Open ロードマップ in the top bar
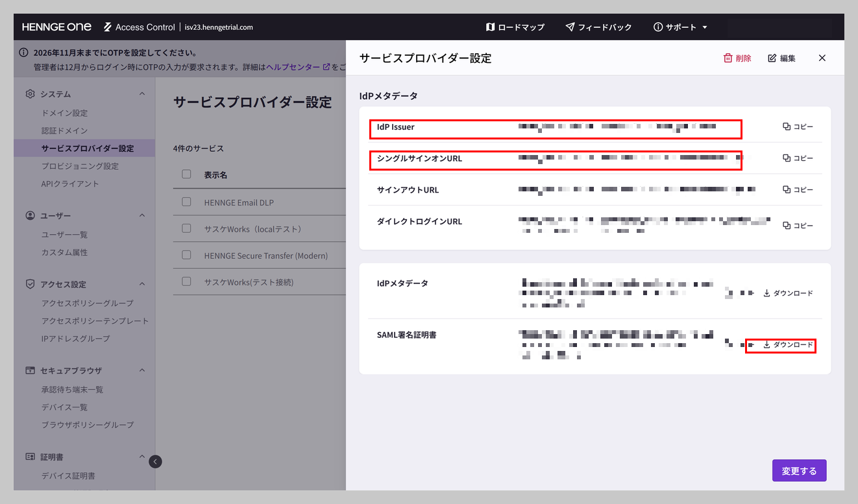Screen dimensions: 858x504 pyautogui.click(x=515, y=27)
